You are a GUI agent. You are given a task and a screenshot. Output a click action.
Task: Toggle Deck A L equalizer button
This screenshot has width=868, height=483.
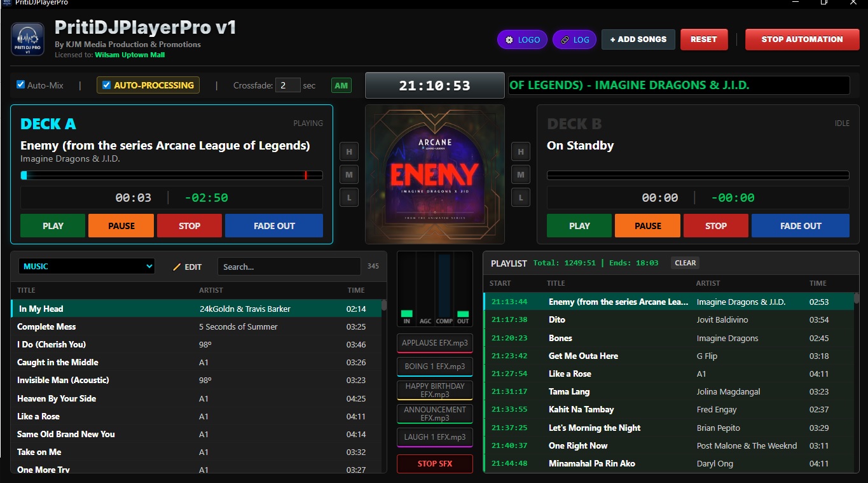click(348, 197)
